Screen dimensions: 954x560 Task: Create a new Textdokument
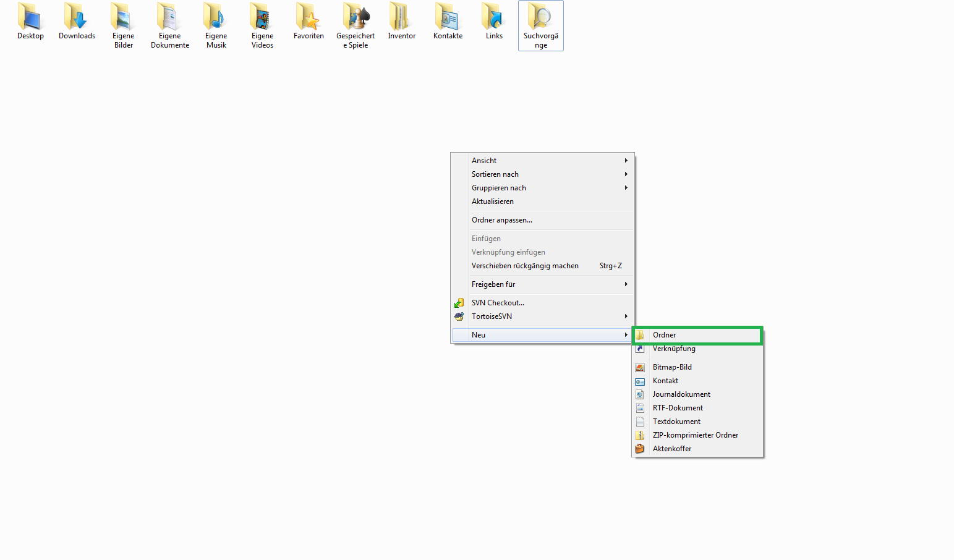pyautogui.click(x=676, y=422)
